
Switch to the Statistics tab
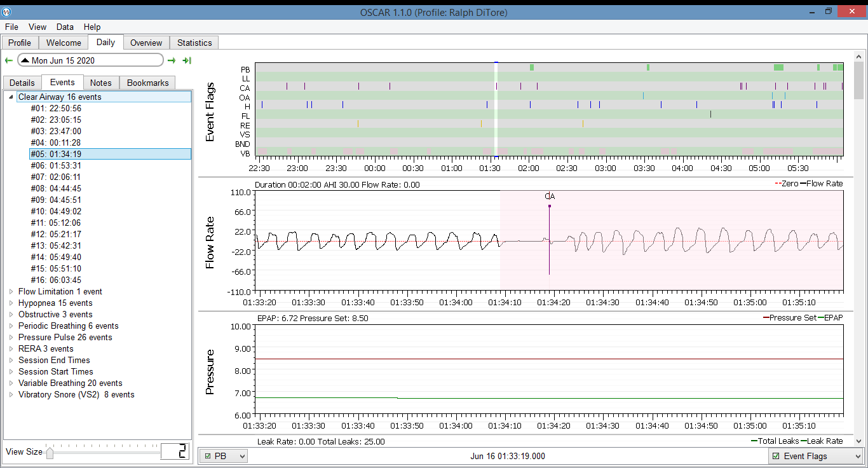(x=194, y=43)
